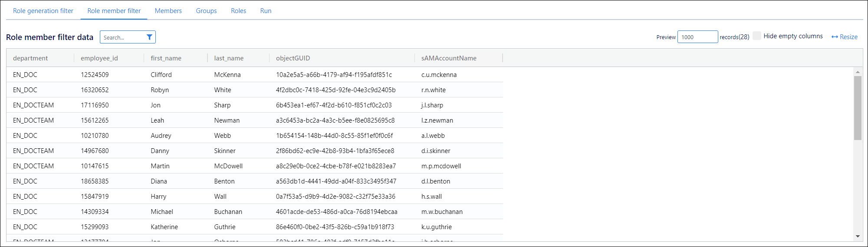Click the filter funnel icon in search box
Screen dimensions: 868x247
tap(149, 37)
